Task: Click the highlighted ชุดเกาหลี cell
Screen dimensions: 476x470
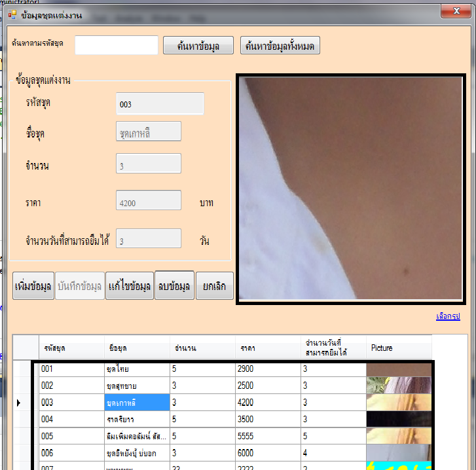Action: [x=137, y=403]
